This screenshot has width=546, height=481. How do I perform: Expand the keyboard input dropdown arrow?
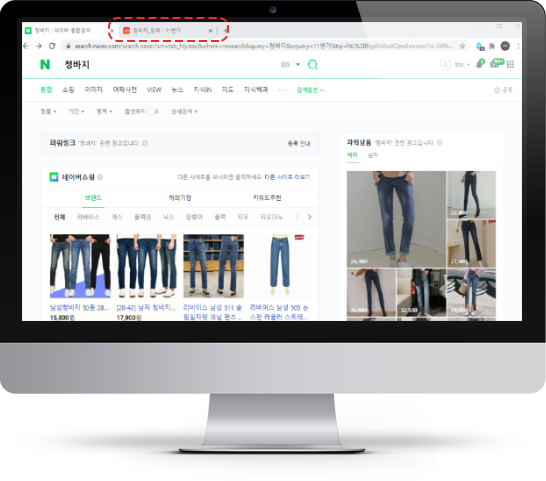[x=298, y=64]
